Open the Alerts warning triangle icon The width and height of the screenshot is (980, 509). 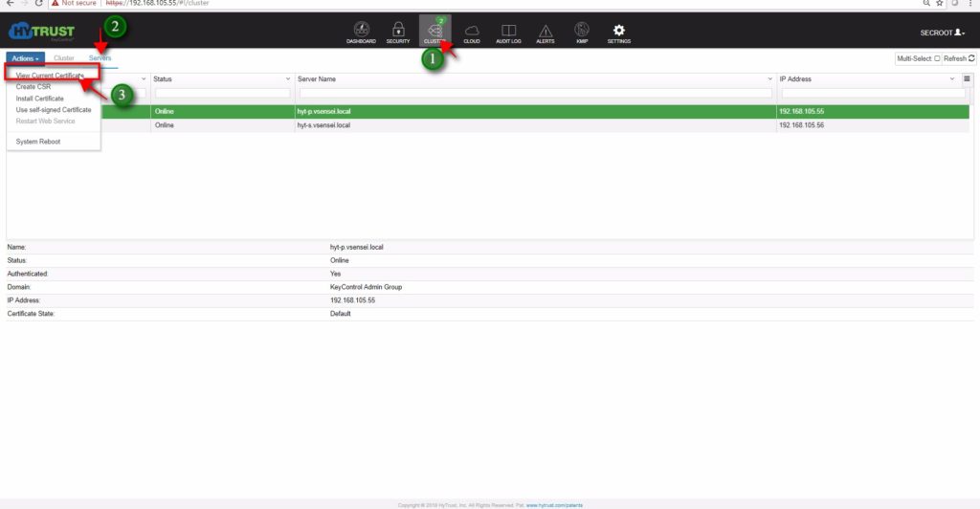[x=545, y=33]
